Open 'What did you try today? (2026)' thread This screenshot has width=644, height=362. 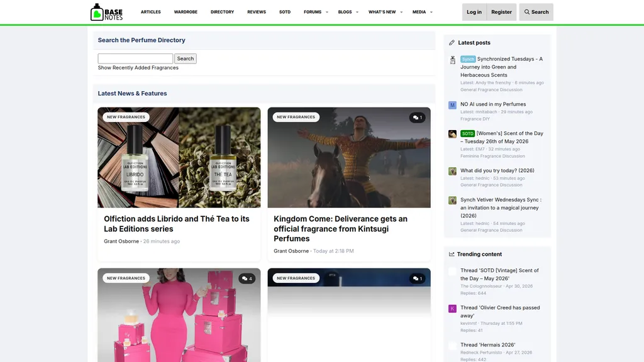pyautogui.click(x=497, y=170)
